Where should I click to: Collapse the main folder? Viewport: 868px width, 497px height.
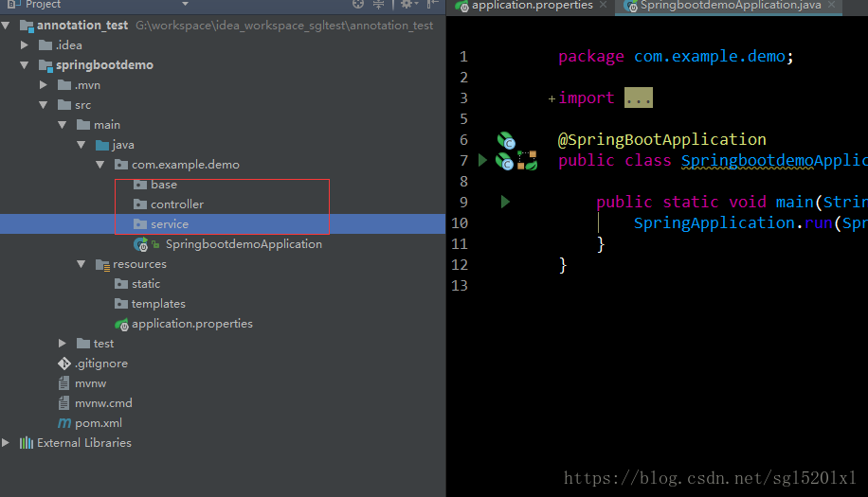pos(62,124)
